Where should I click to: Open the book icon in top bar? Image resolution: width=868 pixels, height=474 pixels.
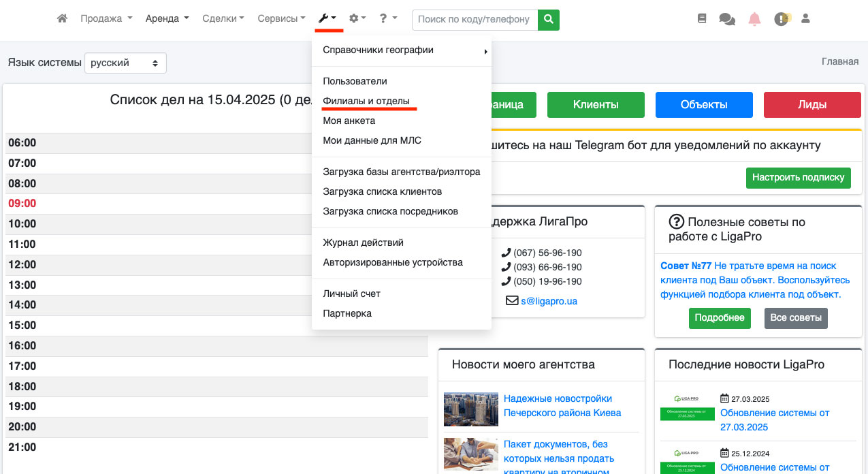pos(702,19)
